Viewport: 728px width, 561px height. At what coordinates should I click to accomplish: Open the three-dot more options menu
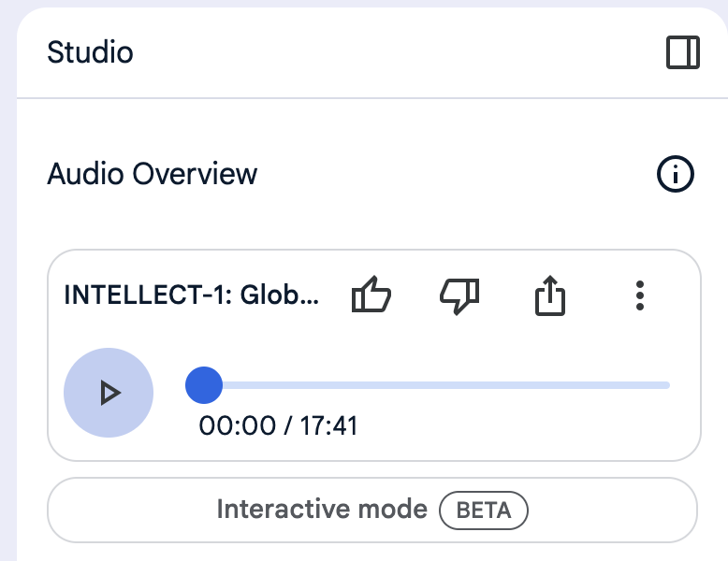tap(639, 296)
